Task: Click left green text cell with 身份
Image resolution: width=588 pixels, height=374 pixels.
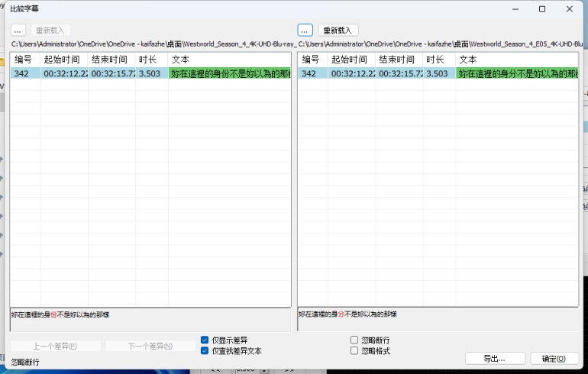Action: pyautogui.click(x=230, y=73)
